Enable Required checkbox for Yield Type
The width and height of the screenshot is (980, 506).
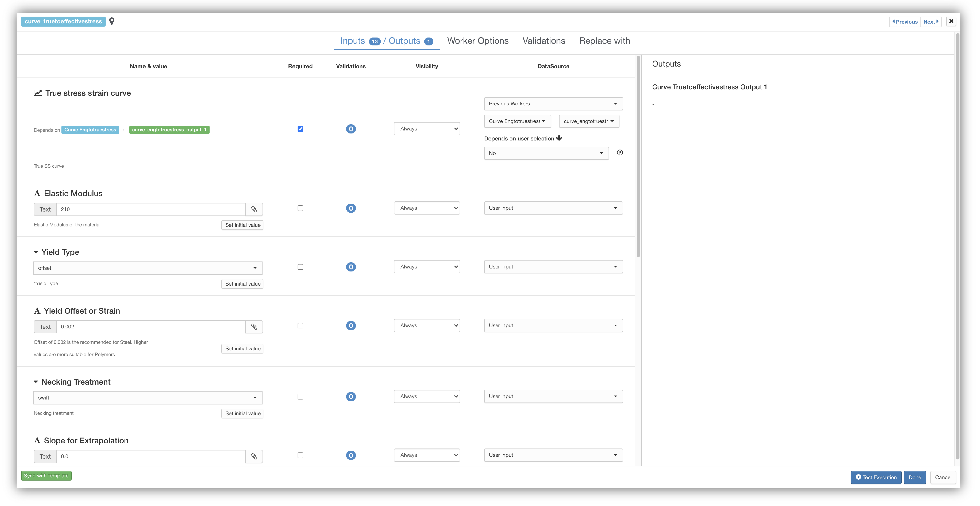point(300,267)
